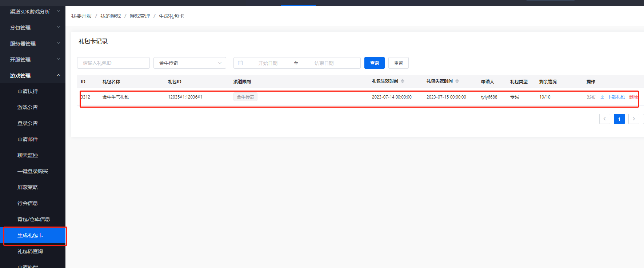Open the 金牛传奇 game dropdown
The width and height of the screenshot is (644, 268).
[190, 63]
